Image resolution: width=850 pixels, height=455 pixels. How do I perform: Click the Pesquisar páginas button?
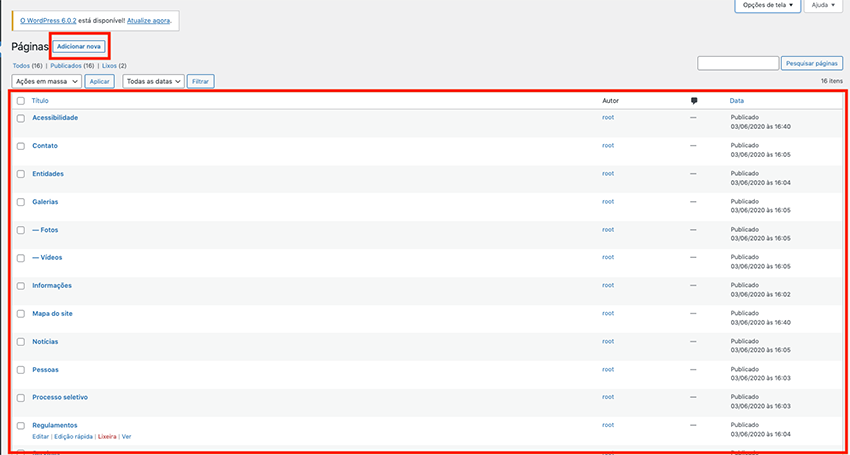click(x=810, y=63)
